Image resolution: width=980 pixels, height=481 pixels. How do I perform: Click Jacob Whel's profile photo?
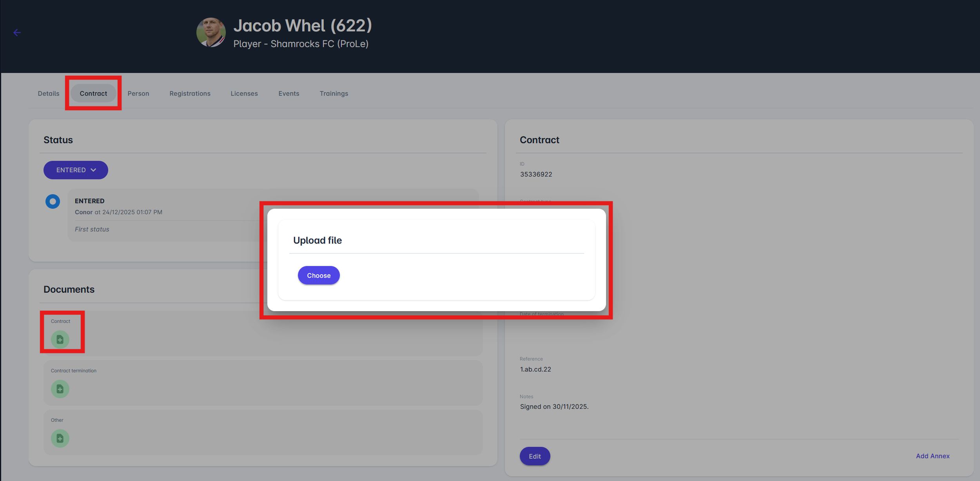pyautogui.click(x=211, y=33)
